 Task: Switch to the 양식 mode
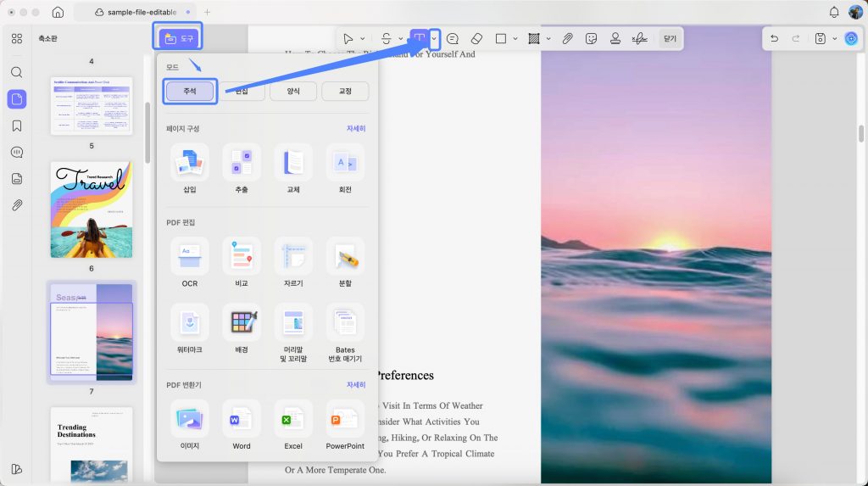tap(293, 91)
